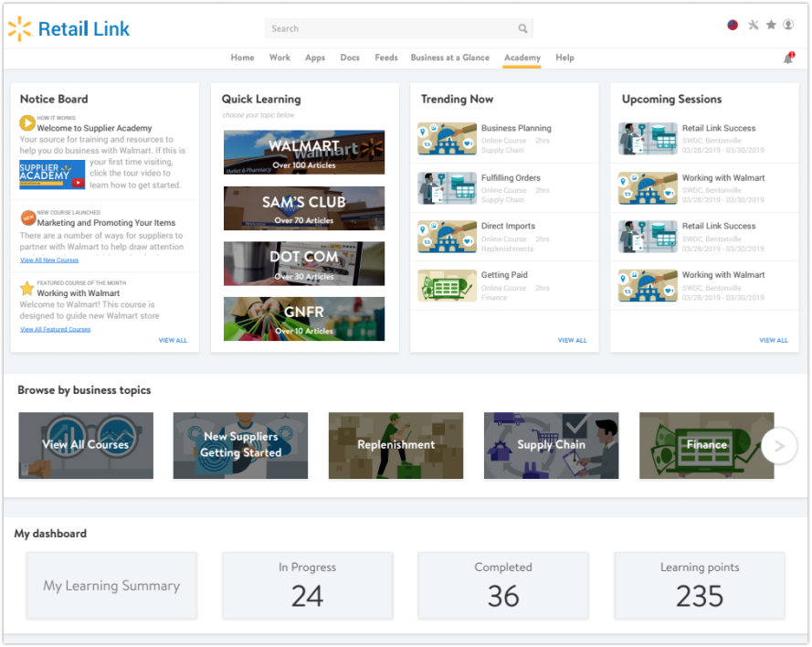Screen dimensions: 812x647
Task: Click View All in Trending Now
Action: coord(572,340)
